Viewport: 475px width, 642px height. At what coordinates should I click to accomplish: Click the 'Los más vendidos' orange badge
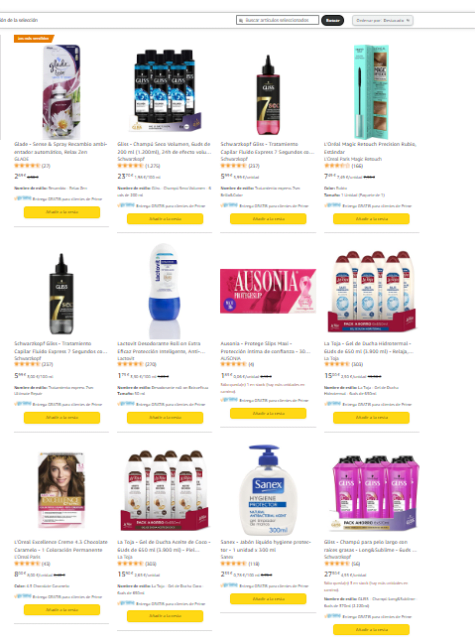34,38
